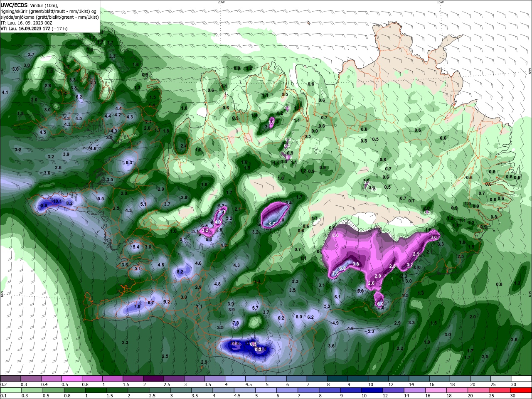Select the red 30 swatch in lower legend row
The height and width of the screenshot is (399, 532).
click(x=521, y=390)
